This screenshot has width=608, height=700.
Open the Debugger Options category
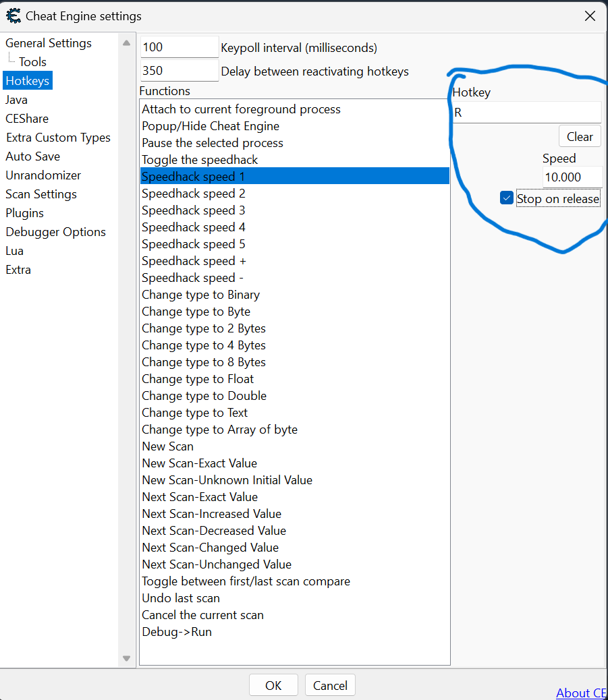[55, 232]
